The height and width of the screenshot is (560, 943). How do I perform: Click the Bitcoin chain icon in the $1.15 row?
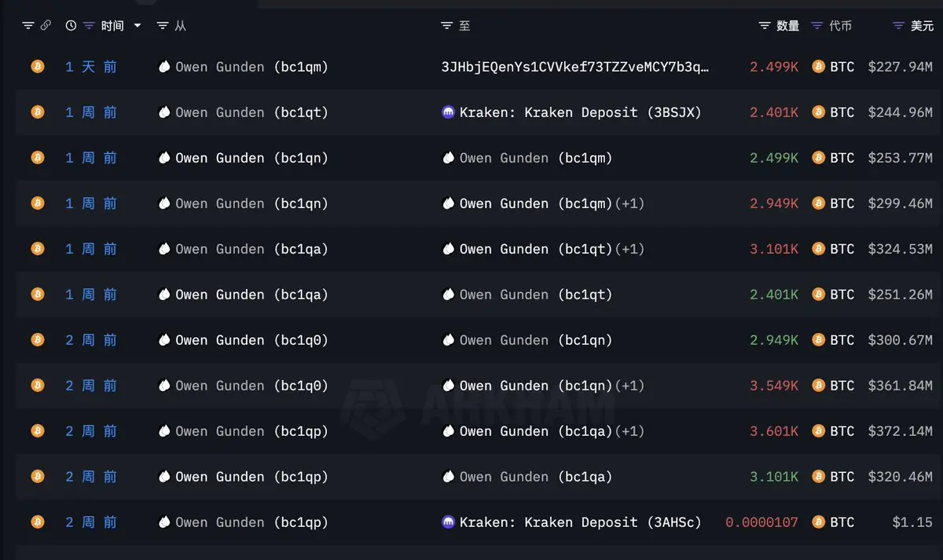38,522
